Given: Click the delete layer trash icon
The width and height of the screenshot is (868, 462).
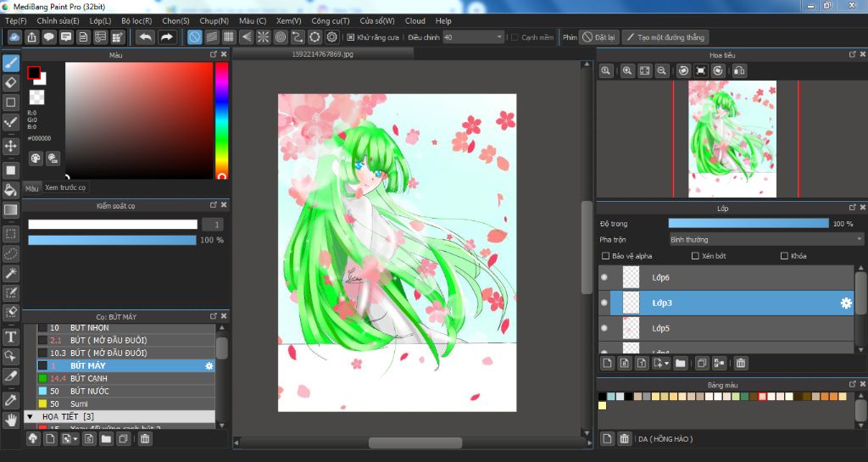Looking at the screenshot, I should (x=741, y=363).
